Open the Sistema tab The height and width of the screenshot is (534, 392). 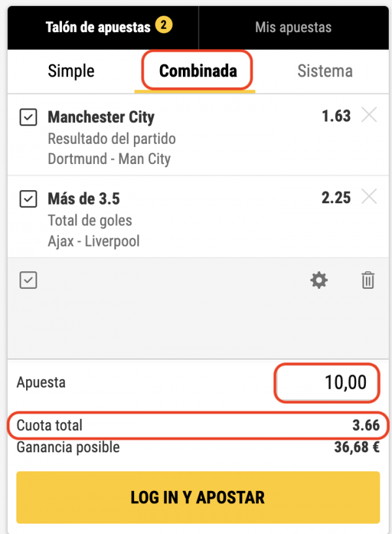click(325, 71)
